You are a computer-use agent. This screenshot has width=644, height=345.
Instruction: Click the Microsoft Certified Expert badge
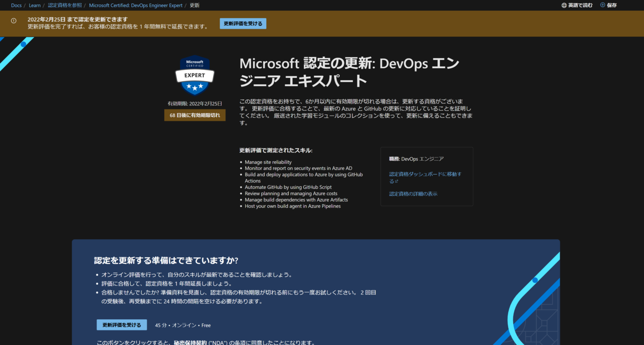[194, 75]
